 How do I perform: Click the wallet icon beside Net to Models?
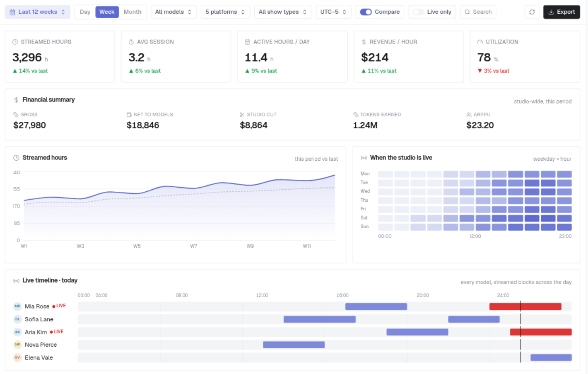(x=129, y=115)
